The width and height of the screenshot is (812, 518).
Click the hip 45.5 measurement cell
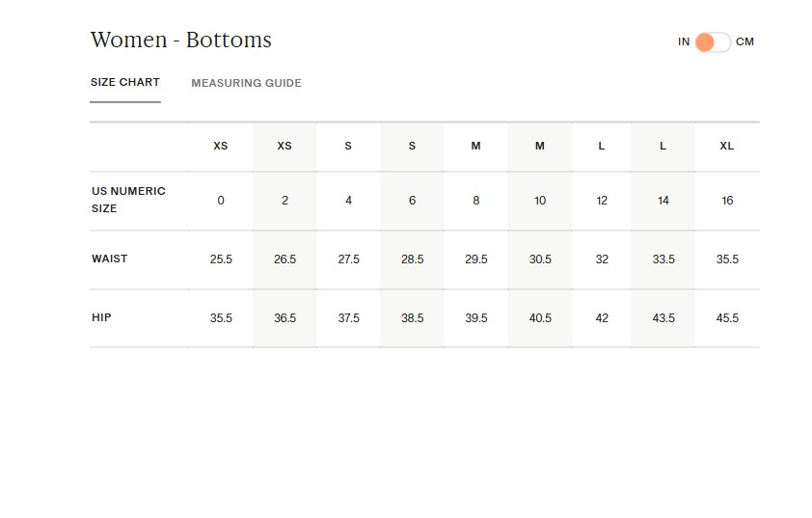(727, 318)
